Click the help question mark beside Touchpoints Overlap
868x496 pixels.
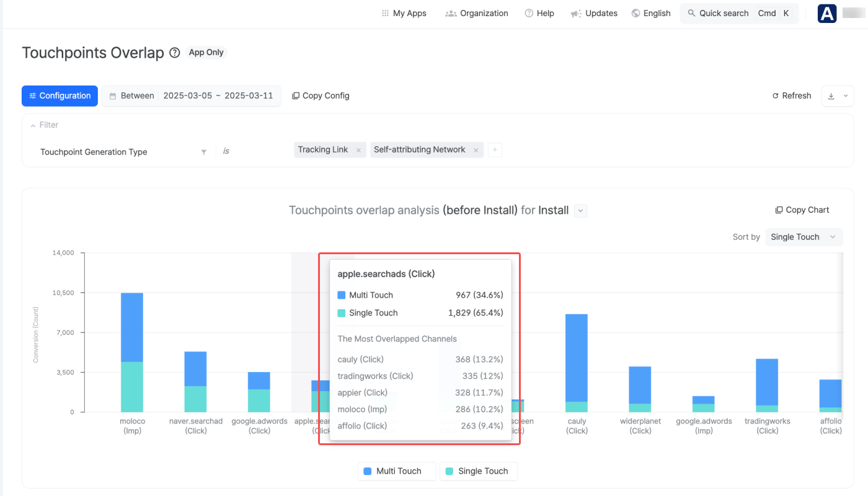pos(175,53)
